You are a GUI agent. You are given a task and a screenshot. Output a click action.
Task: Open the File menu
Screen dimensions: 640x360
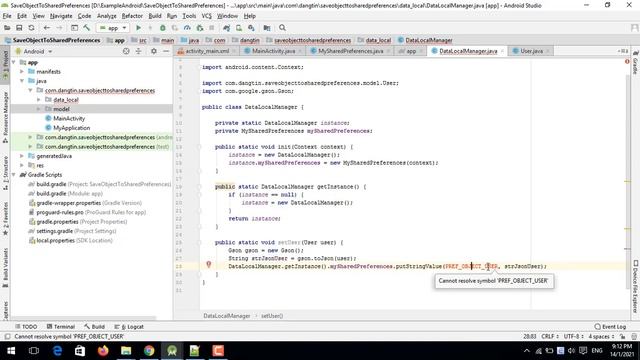(7, 16)
